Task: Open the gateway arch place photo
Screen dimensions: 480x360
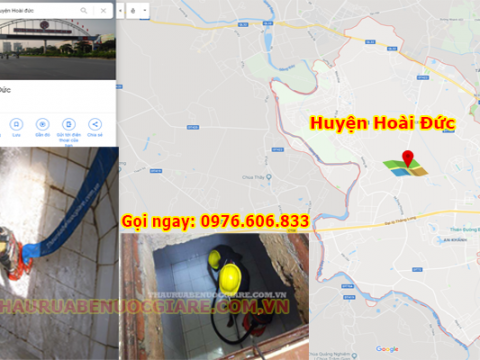Action: pyautogui.click(x=57, y=49)
